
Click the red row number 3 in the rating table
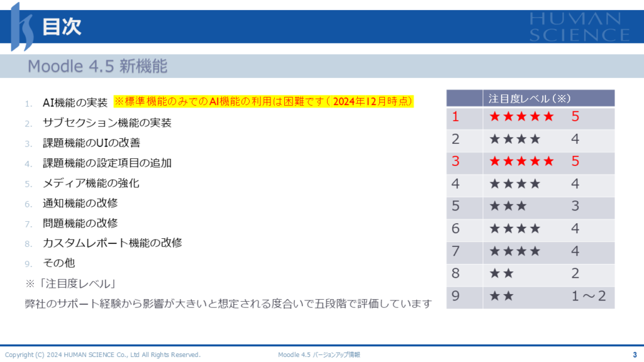tap(455, 162)
